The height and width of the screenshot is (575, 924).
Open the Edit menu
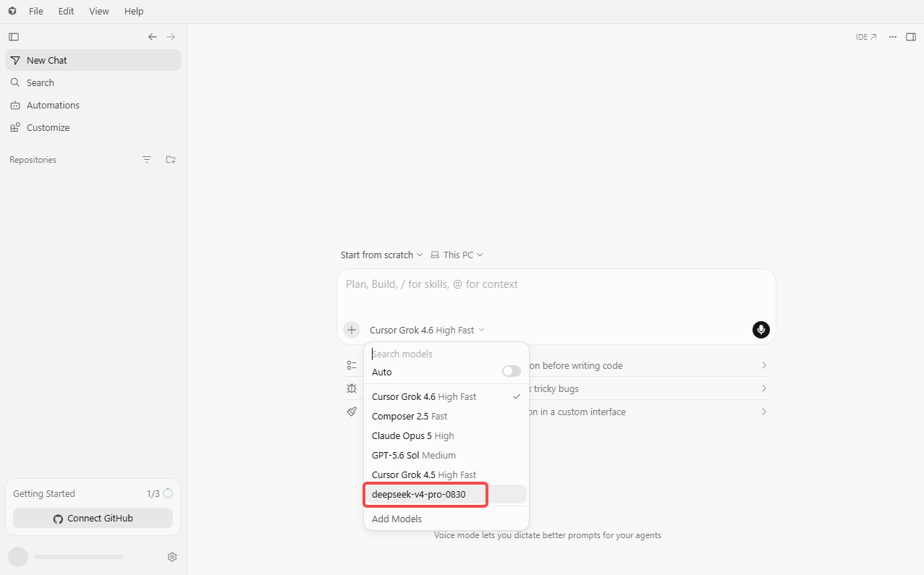tap(66, 12)
